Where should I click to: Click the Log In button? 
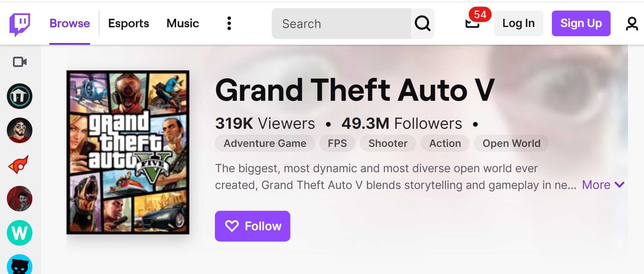pyautogui.click(x=518, y=23)
